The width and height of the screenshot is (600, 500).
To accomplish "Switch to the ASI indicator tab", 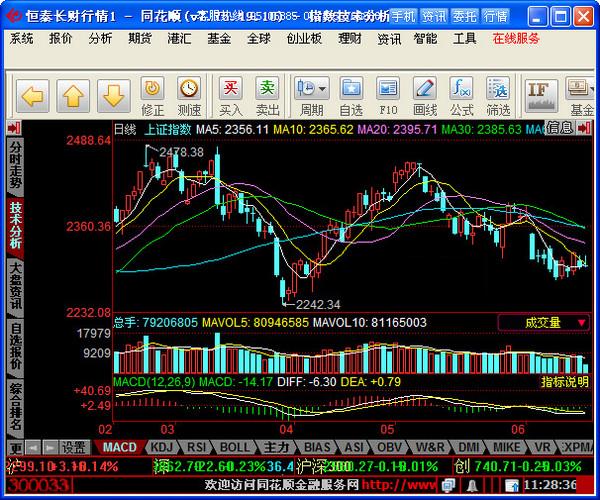I will tap(354, 447).
